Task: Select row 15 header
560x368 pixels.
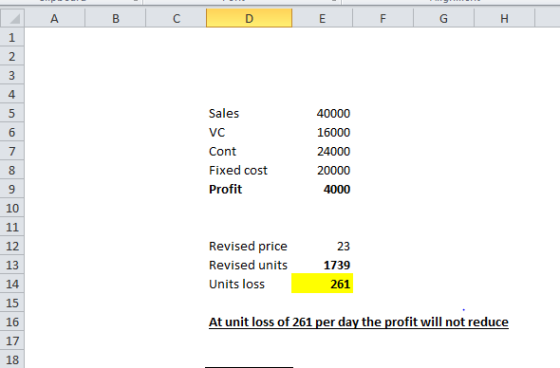Action: 12,303
